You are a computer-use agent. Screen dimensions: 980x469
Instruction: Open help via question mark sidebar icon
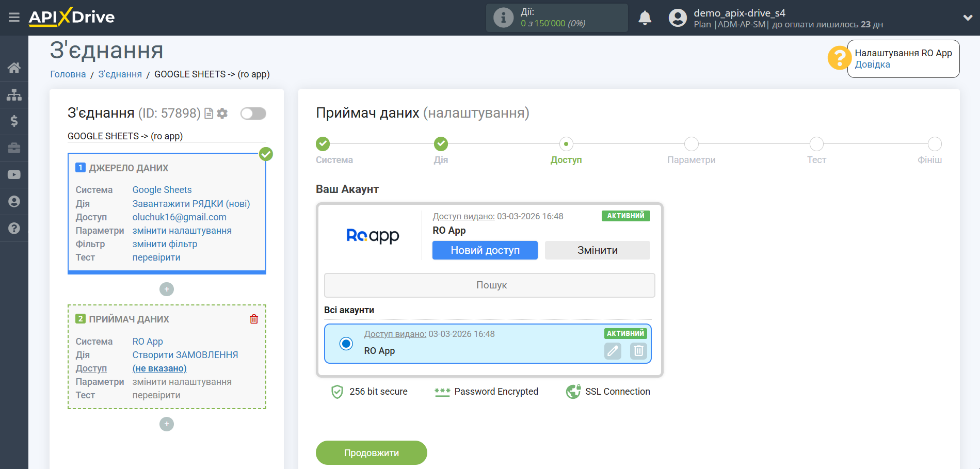(14, 228)
